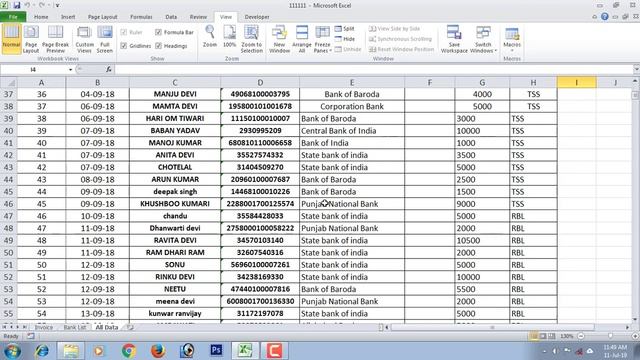Open the File tab
Viewport: 640px width, 360px height.
(13, 17)
